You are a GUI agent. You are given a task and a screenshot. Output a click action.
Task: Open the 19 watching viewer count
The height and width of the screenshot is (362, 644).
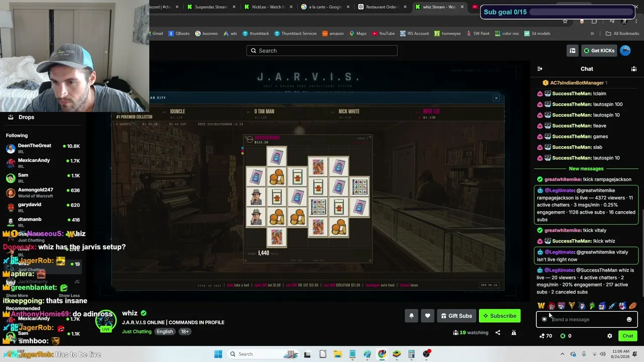click(471, 332)
